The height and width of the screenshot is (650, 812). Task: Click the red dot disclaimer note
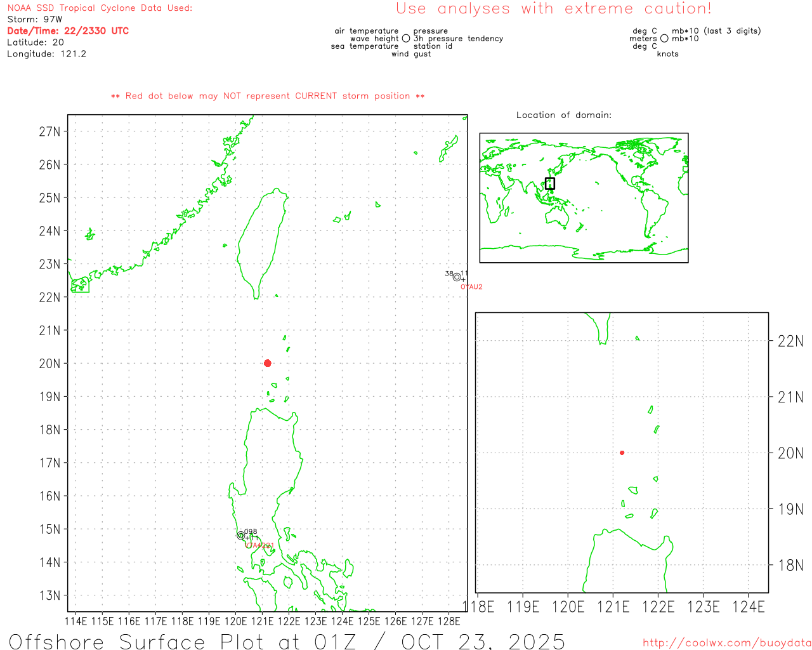[x=268, y=96]
